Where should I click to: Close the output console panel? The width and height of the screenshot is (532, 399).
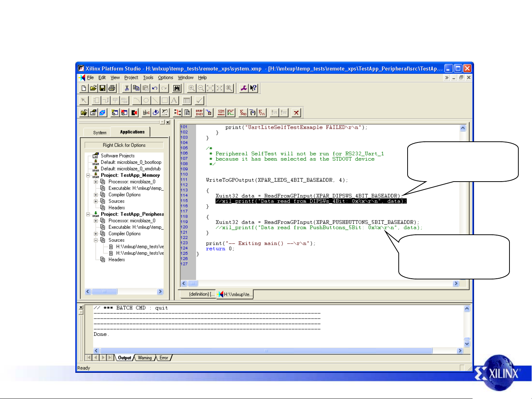(81, 307)
